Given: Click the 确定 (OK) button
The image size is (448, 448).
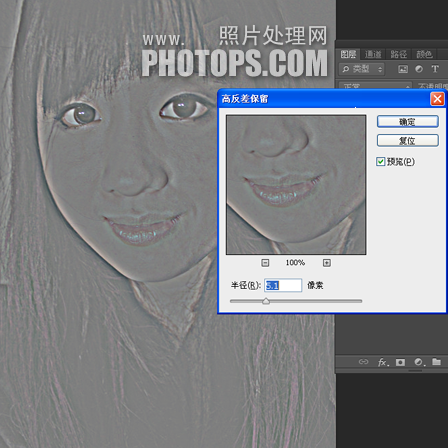Looking at the screenshot, I should pos(407,122).
